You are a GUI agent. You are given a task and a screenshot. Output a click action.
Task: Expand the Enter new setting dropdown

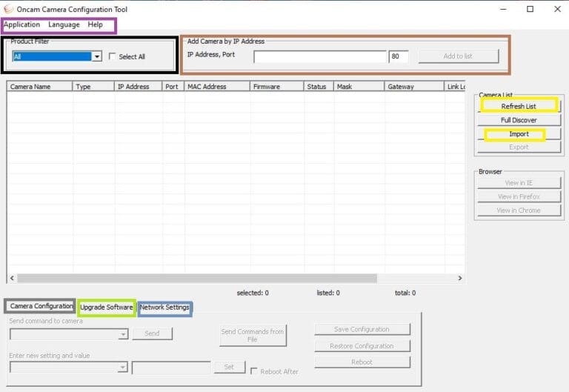click(123, 368)
